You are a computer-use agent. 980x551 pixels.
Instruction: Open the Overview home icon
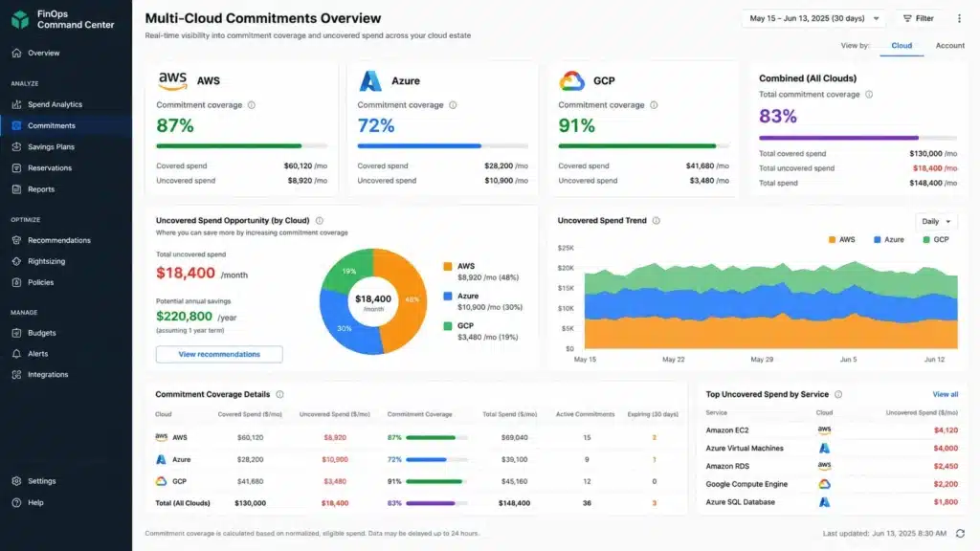pyautogui.click(x=17, y=54)
